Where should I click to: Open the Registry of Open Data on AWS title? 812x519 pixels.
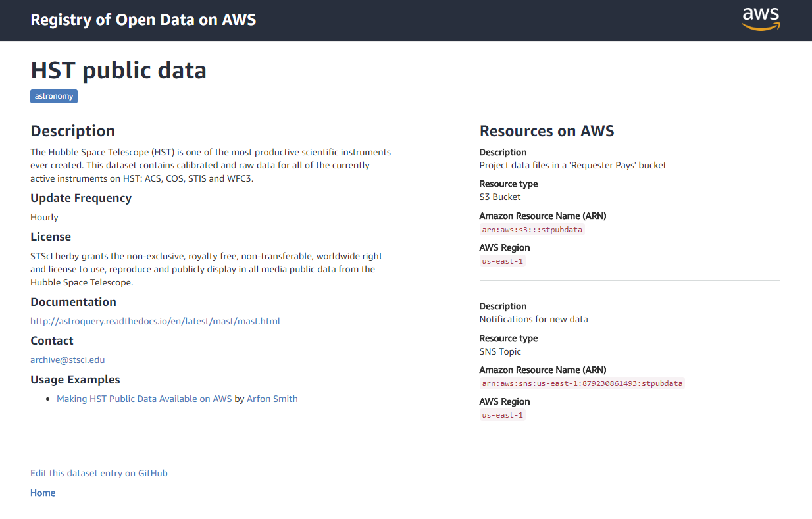[x=143, y=20]
